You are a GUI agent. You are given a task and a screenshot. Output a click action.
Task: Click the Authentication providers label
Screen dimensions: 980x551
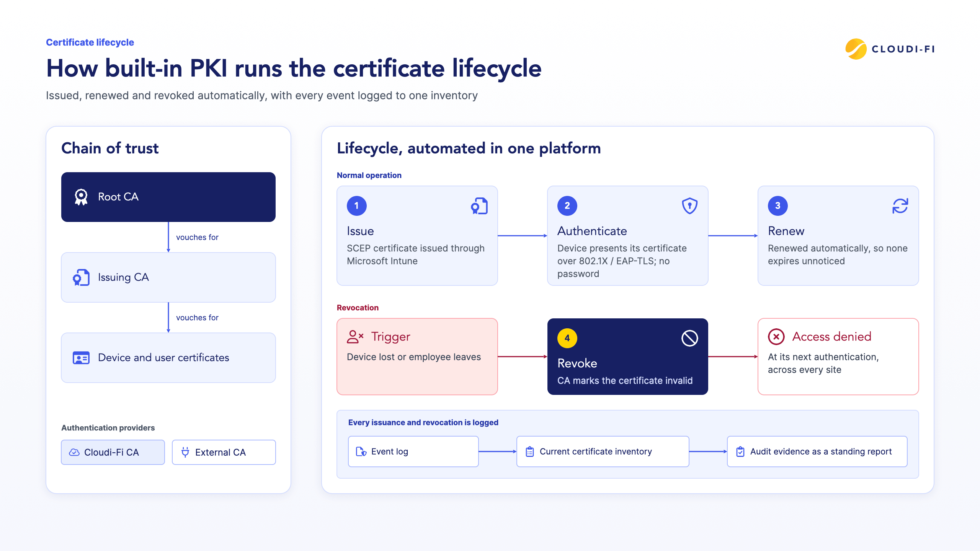108,428
